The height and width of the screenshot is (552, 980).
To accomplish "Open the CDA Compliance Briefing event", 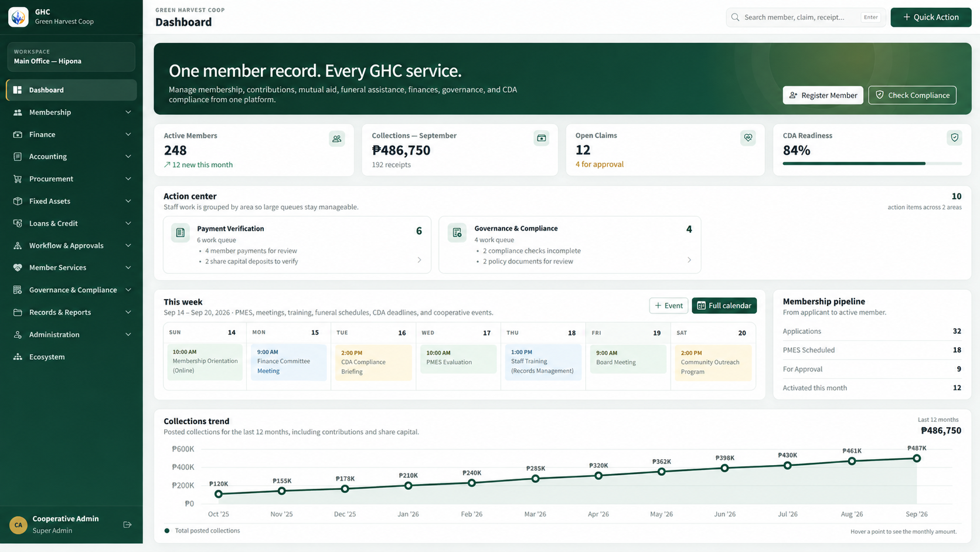I will (x=373, y=363).
